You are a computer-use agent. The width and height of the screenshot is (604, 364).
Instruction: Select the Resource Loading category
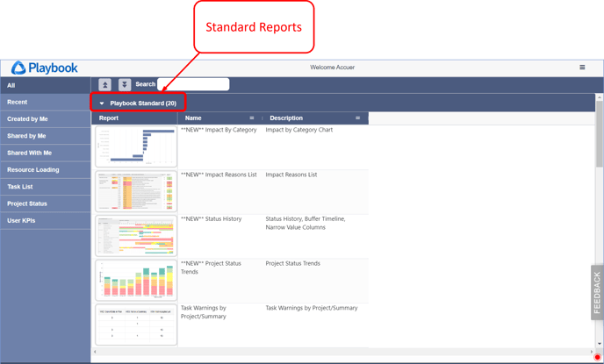[x=46, y=170]
